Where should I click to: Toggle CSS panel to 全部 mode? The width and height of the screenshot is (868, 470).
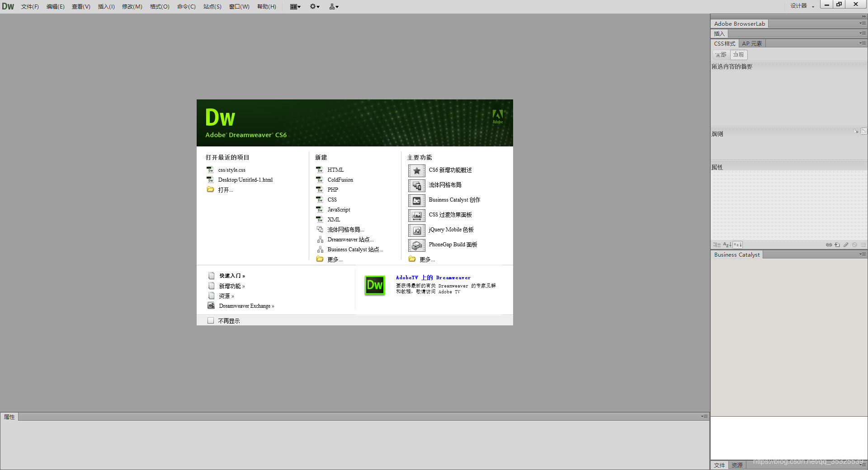tap(721, 55)
